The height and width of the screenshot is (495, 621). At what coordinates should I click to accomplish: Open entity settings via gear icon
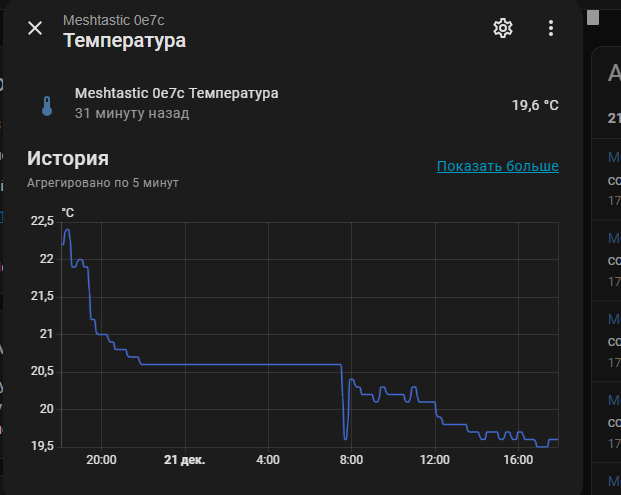[503, 28]
